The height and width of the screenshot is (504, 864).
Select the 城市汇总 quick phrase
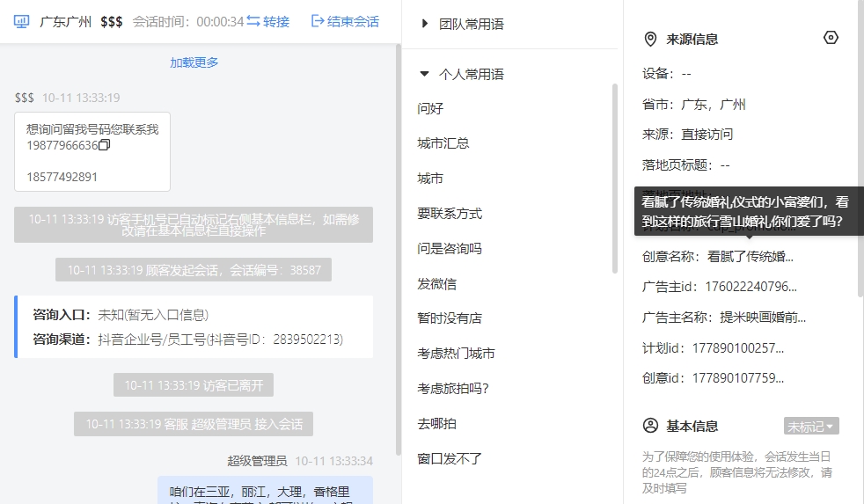pos(443,143)
